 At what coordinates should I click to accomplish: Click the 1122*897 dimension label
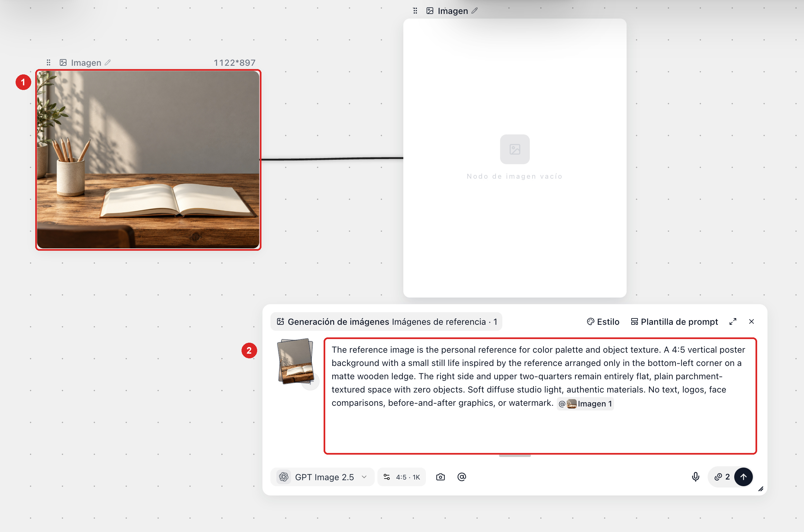click(x=234, y=63)
